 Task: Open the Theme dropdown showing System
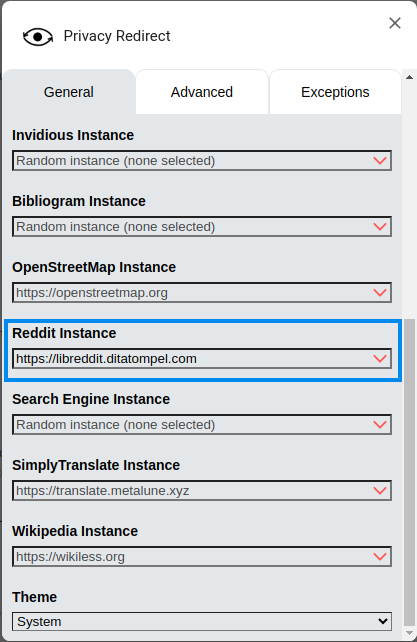(x=202, y=622)
